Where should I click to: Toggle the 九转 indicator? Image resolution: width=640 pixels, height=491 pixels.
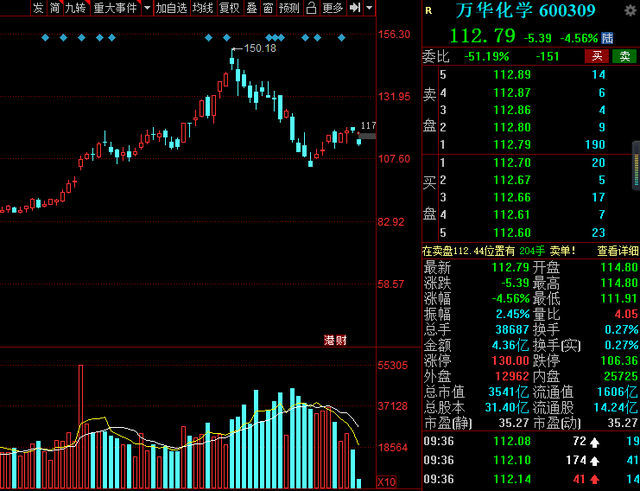76,8
